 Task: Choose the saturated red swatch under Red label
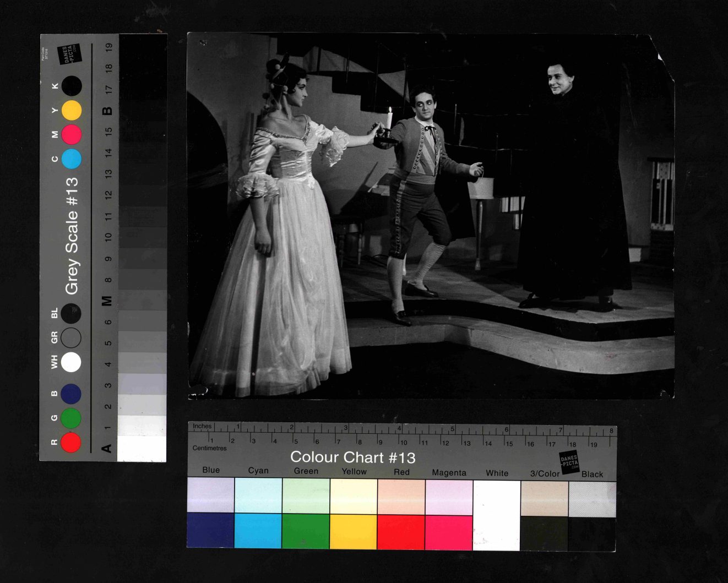tap(401, 531)
